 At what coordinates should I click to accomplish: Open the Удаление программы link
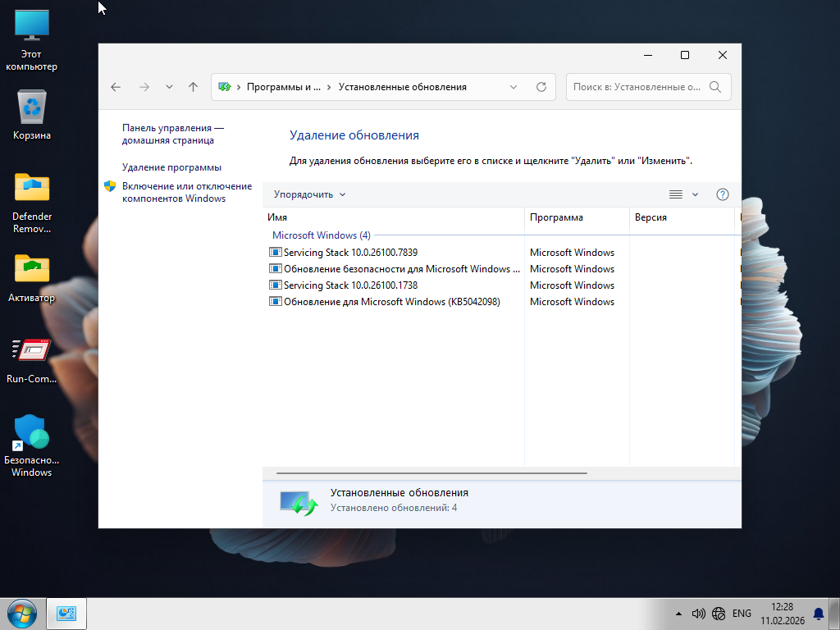(x=171, y=167)
